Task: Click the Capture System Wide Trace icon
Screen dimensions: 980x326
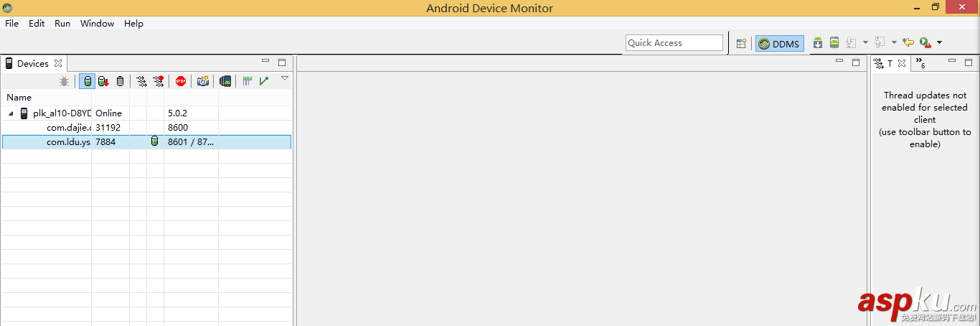Action: 247,81
